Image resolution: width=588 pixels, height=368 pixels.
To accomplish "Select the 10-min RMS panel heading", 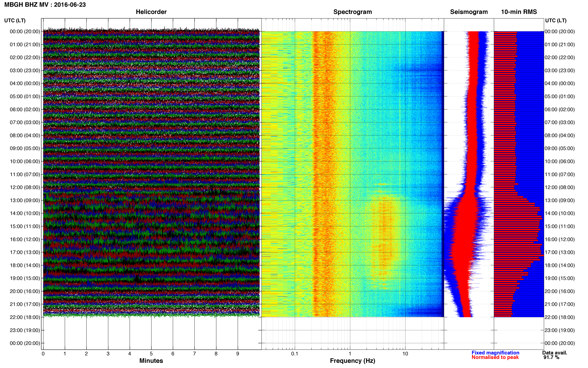I will [519, 12].
